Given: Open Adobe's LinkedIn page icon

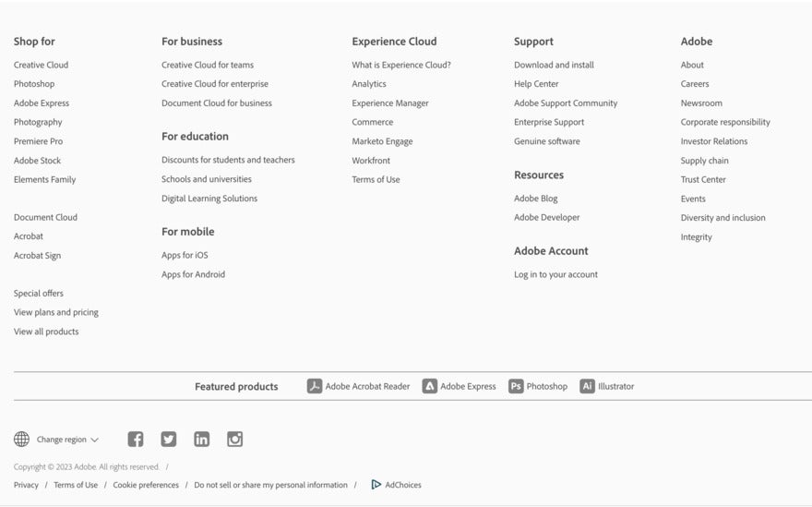Looking at the screenshot, I should pos(201,439).
